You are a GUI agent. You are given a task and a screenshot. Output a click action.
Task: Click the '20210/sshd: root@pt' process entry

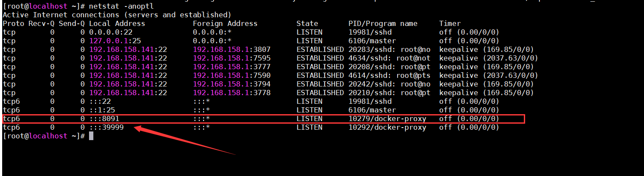pyautogui.click(x=389, y=93)
